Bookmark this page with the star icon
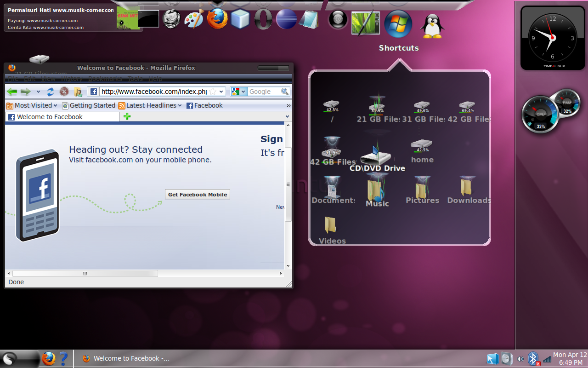 coord(213,92)
